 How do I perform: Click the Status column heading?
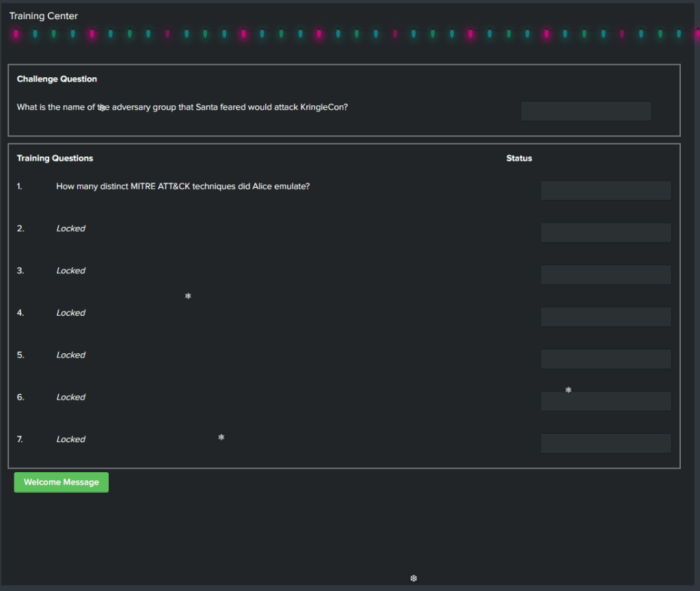[519, 159]
